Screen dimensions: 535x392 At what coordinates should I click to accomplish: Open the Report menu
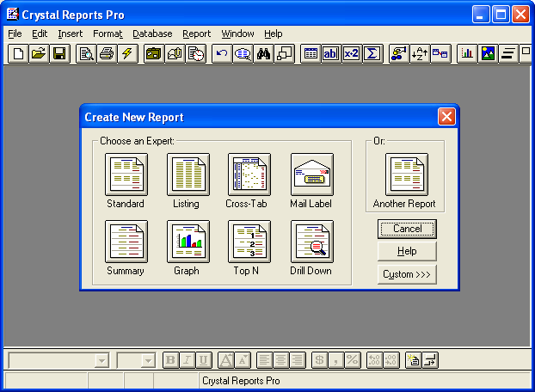(x=196, y=34)
